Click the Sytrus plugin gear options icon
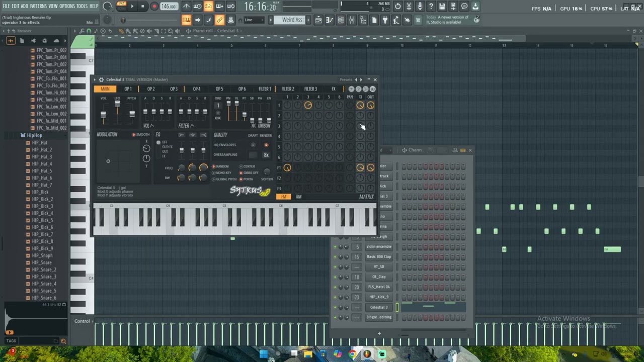 101,79
